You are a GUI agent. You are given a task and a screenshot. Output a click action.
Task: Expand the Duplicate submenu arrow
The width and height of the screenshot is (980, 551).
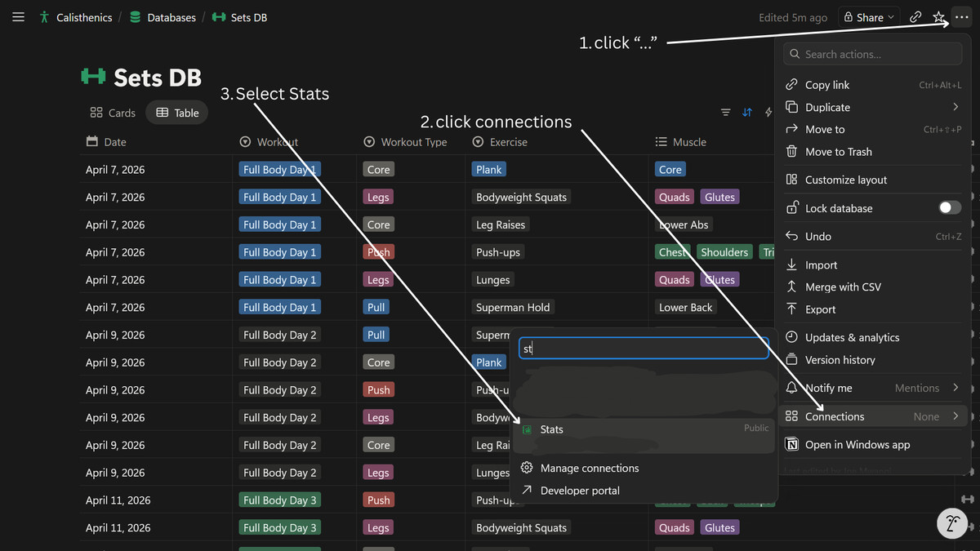pyautogui.click(x=955, y=107)
